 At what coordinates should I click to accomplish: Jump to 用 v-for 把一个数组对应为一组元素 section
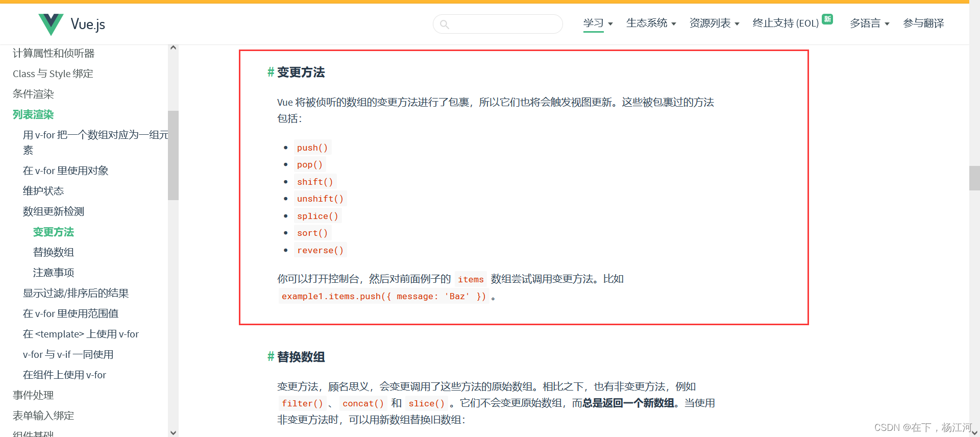95,142
